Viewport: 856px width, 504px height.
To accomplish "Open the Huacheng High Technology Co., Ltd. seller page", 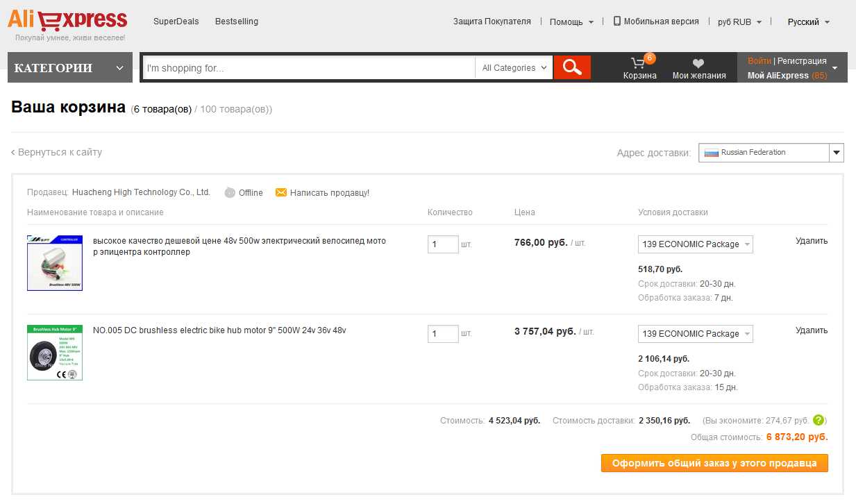I will pos(141,192).
